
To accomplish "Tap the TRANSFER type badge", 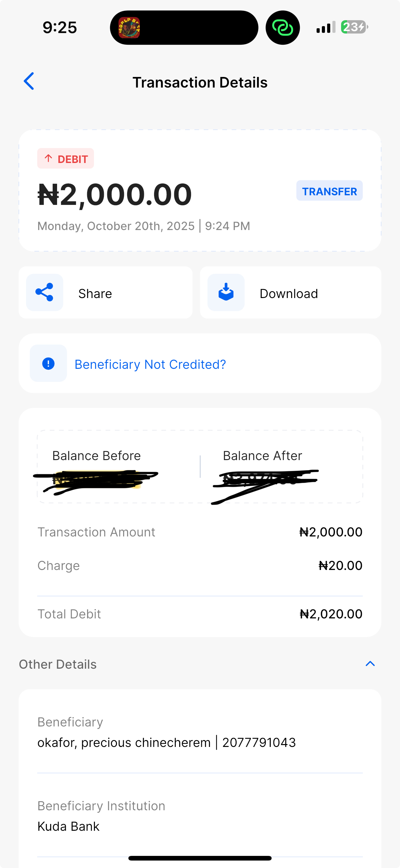I will [329, 191].
